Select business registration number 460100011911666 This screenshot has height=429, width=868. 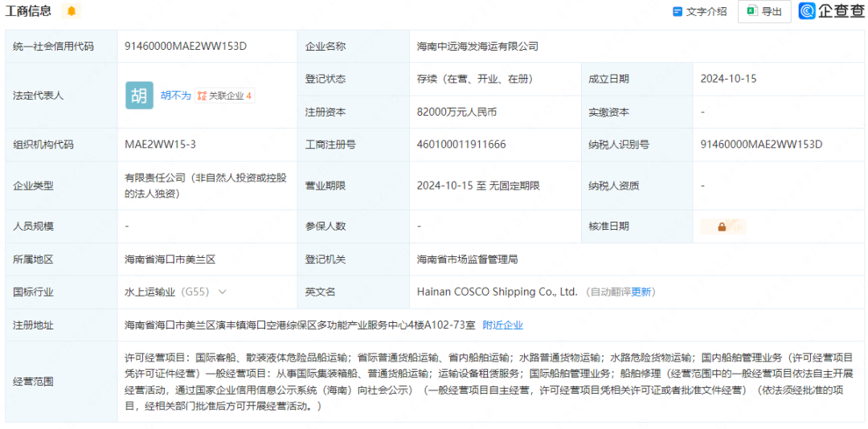coord(461,145)
